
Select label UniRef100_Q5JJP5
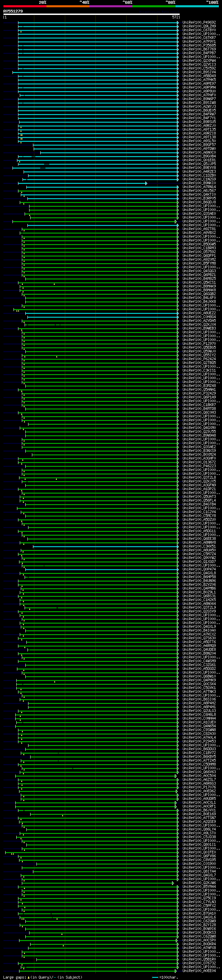pos(199,164)
